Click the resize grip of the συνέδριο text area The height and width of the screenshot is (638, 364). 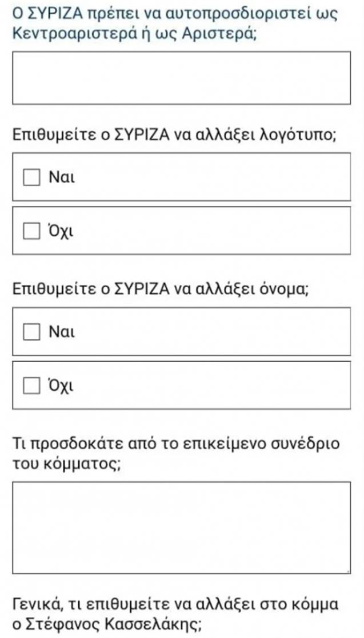coord(348,571)
